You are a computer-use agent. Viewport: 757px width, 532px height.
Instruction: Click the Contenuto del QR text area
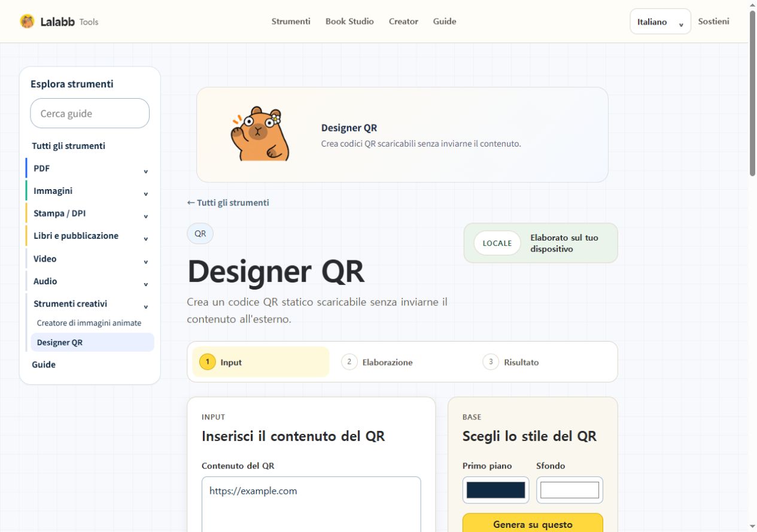pyautogui.click(x=311, y=504)
